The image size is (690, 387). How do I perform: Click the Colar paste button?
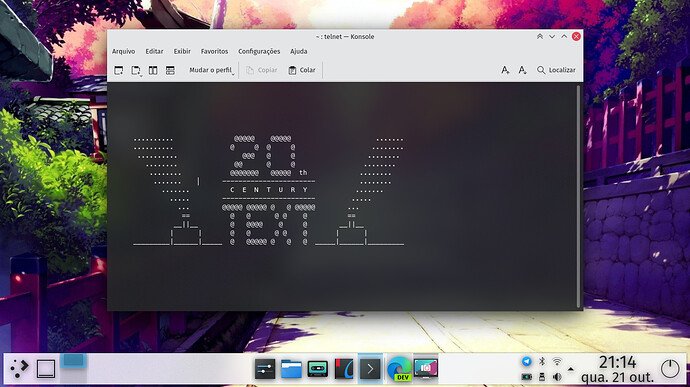coord(302,70)
